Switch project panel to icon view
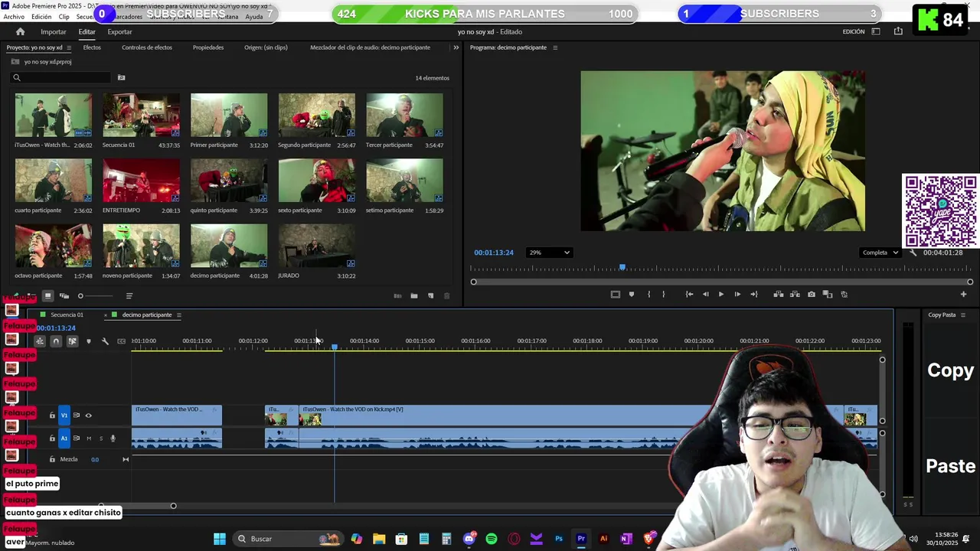Screen dimensions: 980x551 click(47, 295)
